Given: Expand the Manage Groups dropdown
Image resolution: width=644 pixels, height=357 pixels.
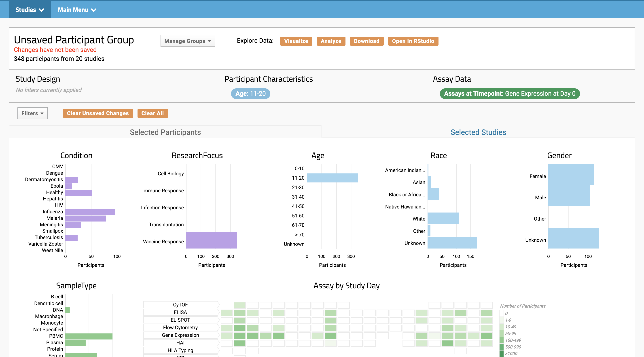Looking at the screenshot, I should coord(188,41).
